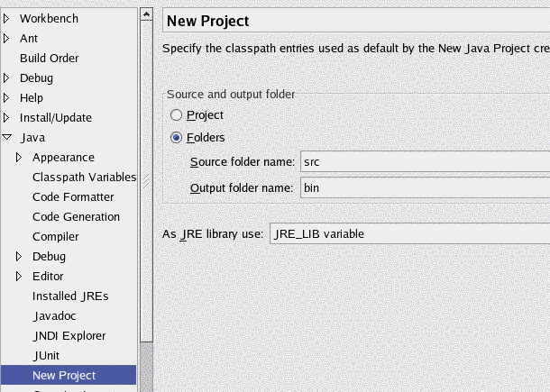
Task: Collapse the Java tree node
Action: pyautogui.click(x=7, y=138)
